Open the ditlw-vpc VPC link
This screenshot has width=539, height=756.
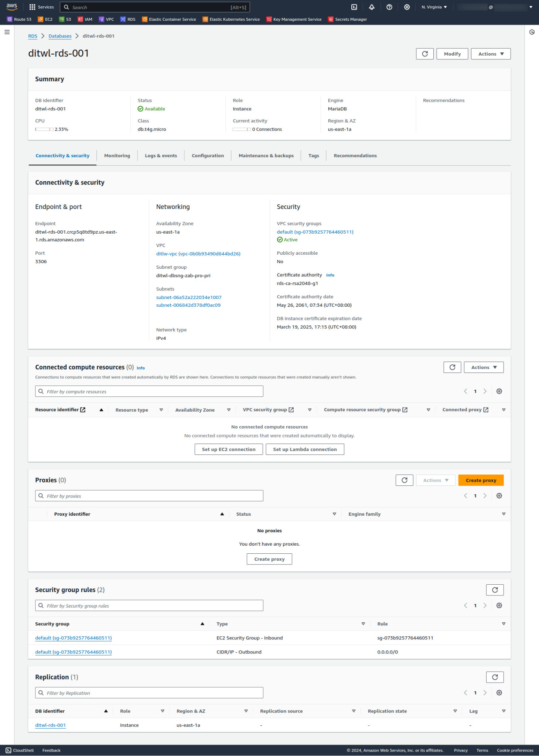tap(198, 254)
